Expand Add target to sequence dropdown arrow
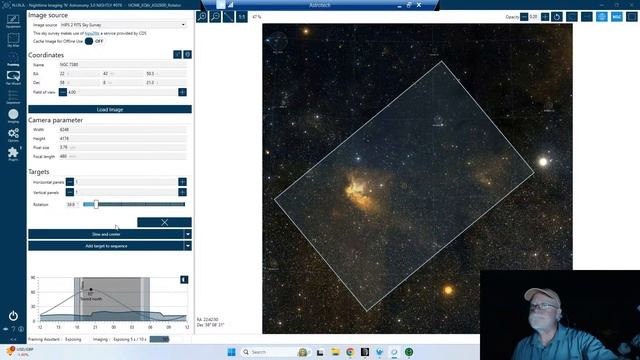Image resolution: width=640 pixels, height=360 pixels. (188, 246)
